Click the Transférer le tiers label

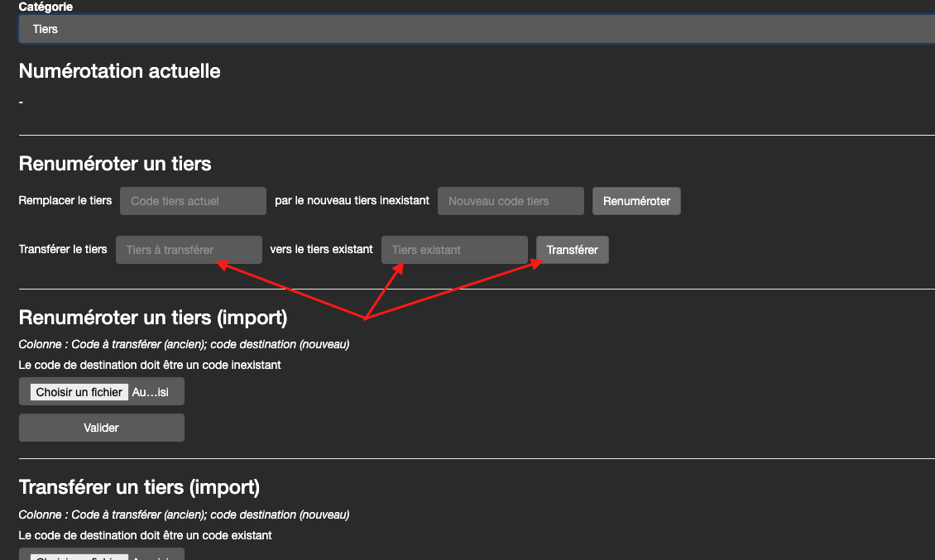click(x=63, y=249)
